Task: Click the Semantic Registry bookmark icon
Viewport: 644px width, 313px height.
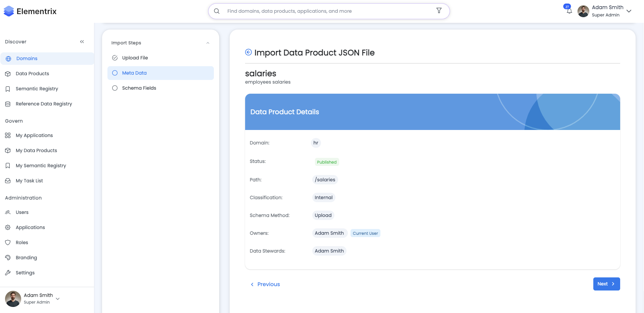Action: [x=8, y=89]
